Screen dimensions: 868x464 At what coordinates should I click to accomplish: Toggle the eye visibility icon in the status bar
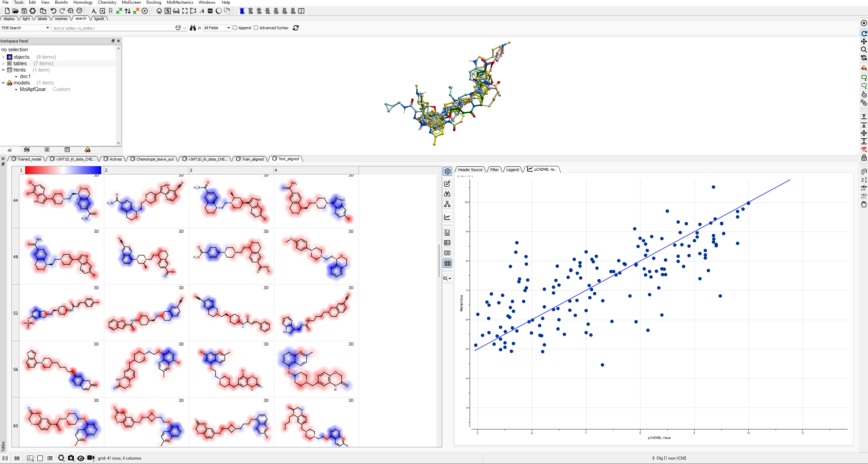pos(81,458)
